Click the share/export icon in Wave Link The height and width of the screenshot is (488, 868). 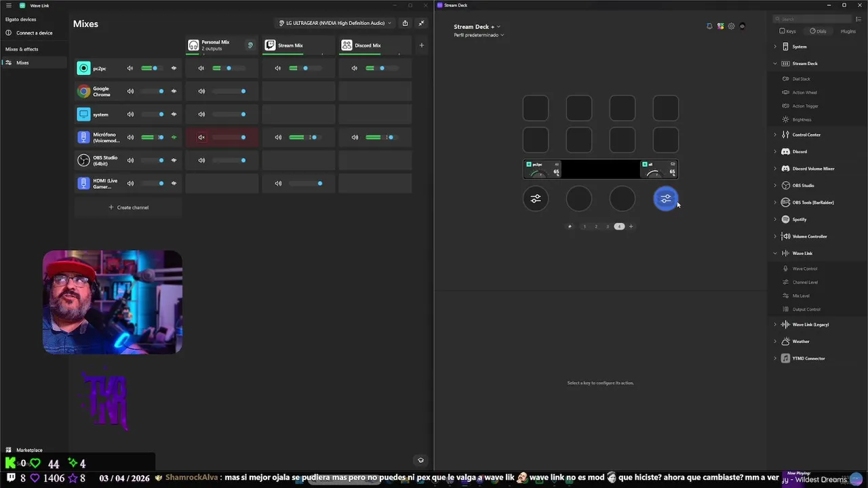click(x=405, y=23)
